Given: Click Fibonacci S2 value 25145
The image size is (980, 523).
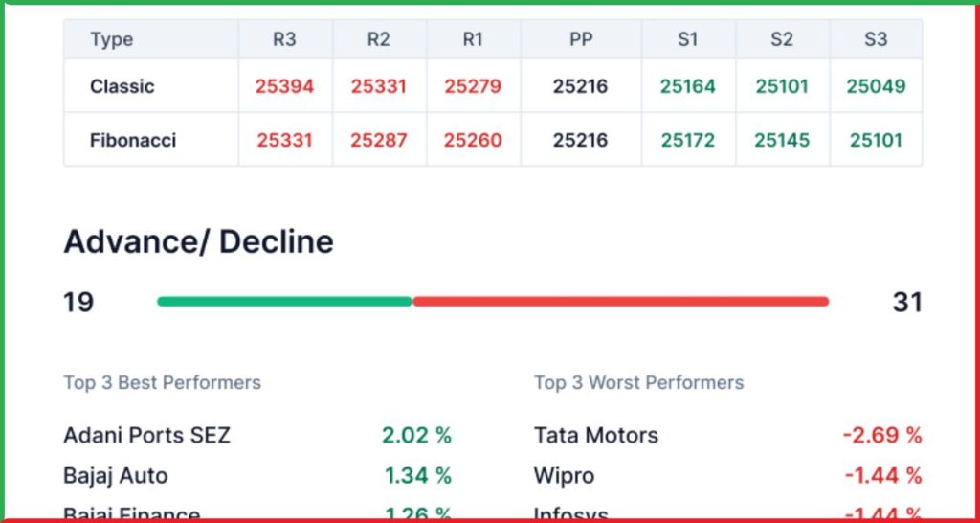Looking at the screenshot, I should (782, 140).
